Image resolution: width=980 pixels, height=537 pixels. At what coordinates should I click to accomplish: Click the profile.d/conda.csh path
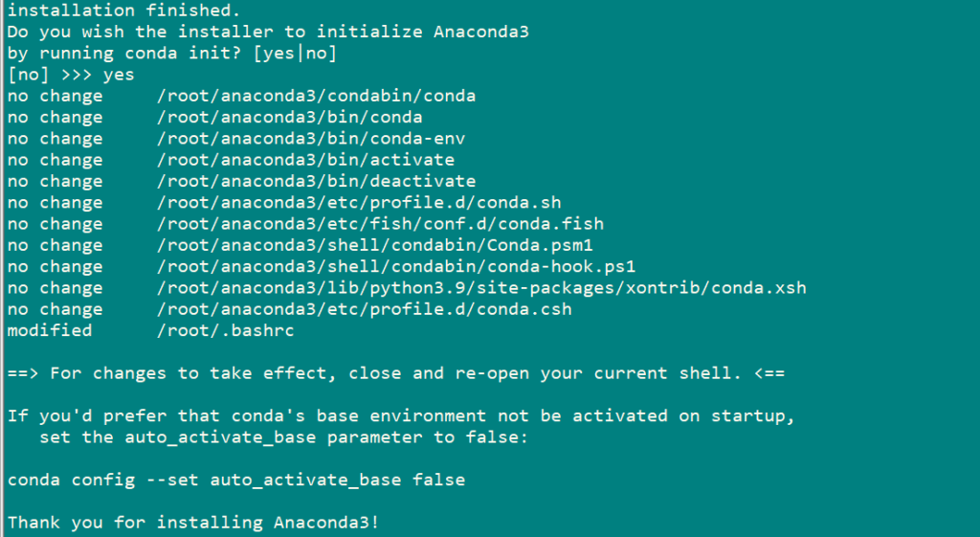[365, 309]
